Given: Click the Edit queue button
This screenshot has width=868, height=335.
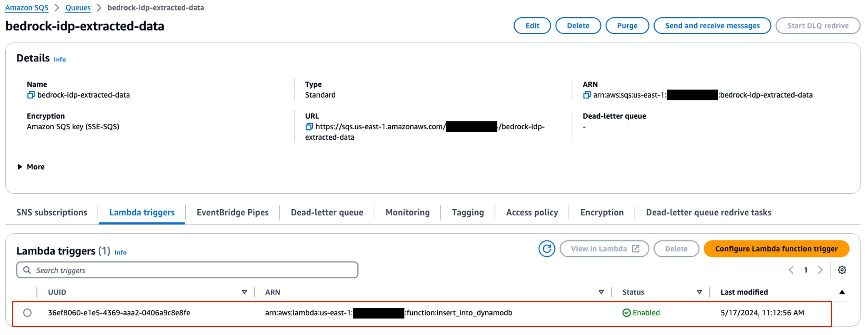Looking at the screenshot, I should point(532,26).
